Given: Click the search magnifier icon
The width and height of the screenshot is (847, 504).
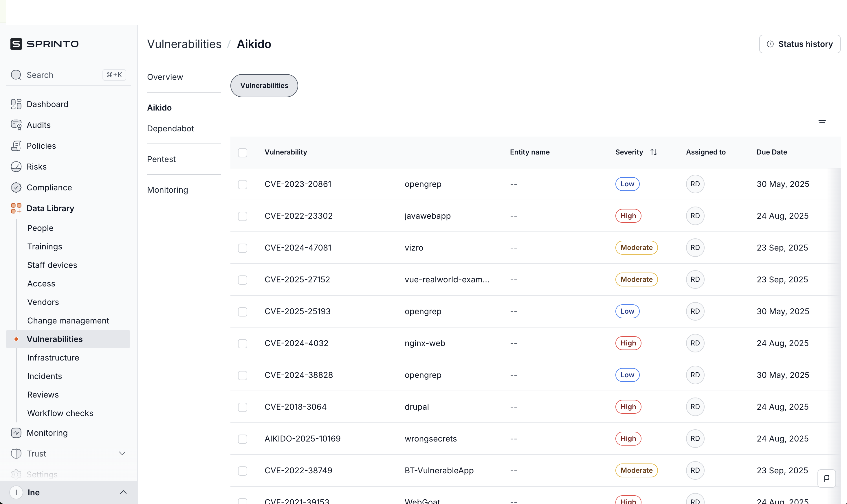Looking at the screenshot, I should click(16, 75).
